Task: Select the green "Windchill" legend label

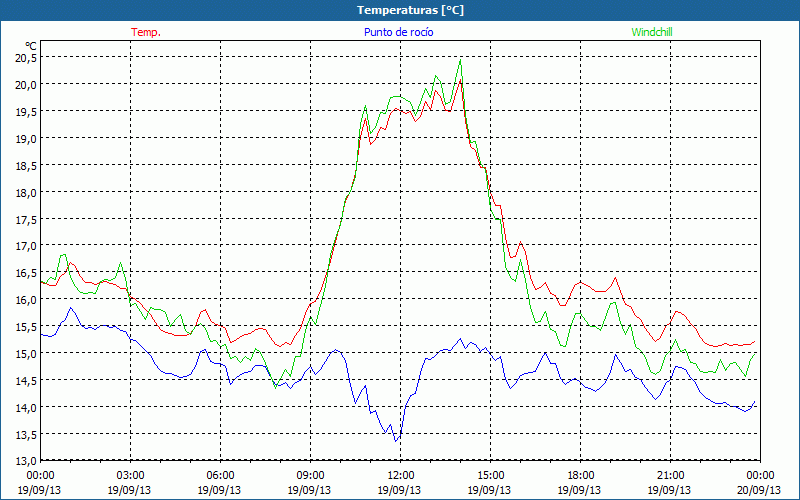Action: (652, 32)
